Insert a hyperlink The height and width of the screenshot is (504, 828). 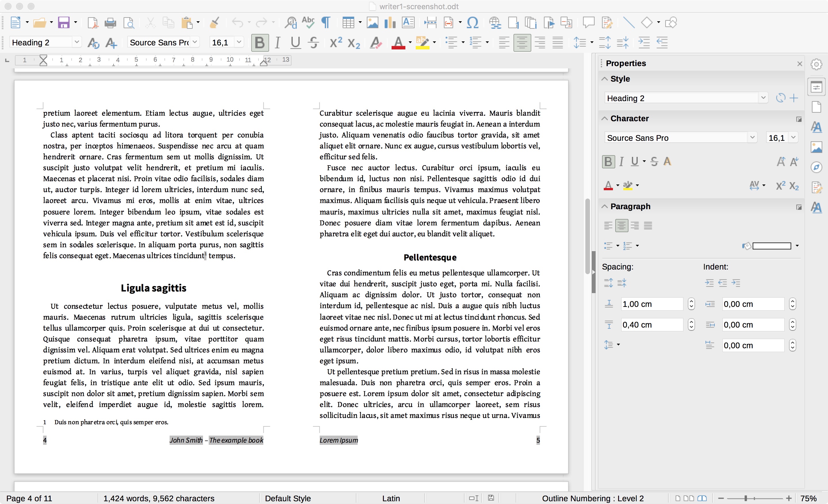point(495,22)
